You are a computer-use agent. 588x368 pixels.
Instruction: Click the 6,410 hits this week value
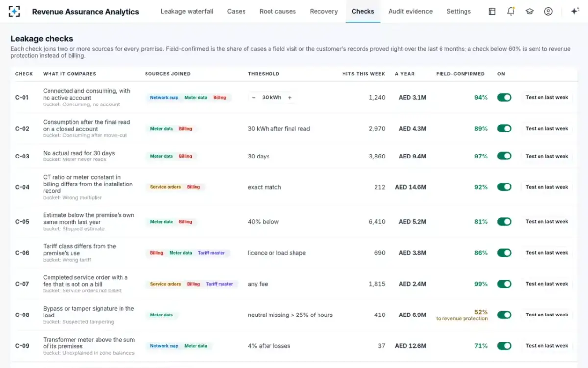[x=377, y=222]
